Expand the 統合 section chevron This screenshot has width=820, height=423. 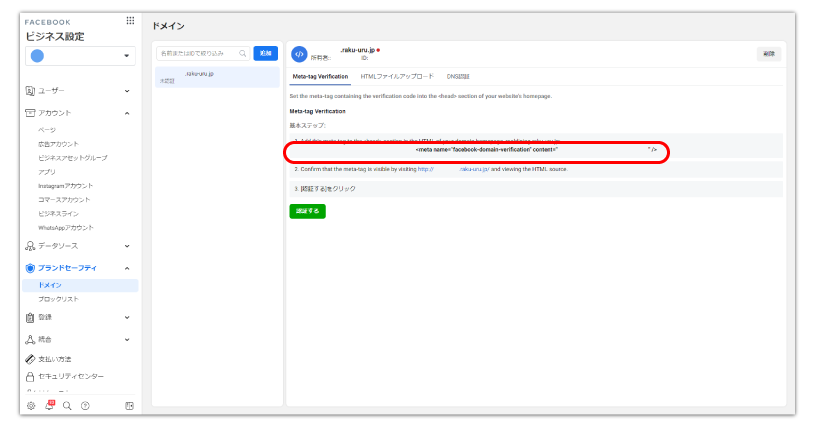pyautogui.click(x=127, y=340)
